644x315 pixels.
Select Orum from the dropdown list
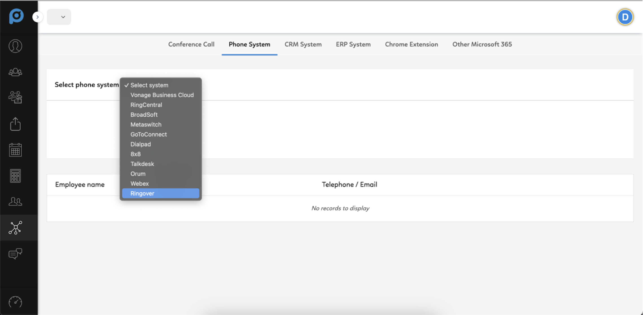pyautogui.click(x=161, y=174)
